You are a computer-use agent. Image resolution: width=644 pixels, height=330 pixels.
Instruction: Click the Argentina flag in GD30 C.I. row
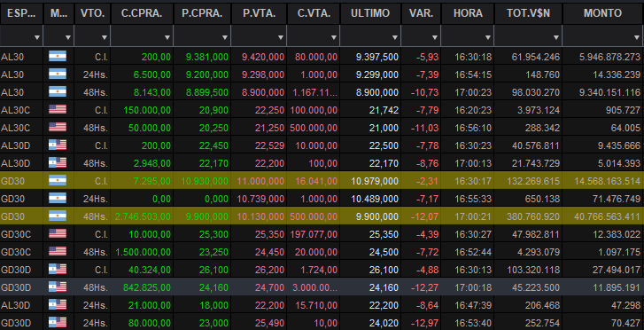point(58,180)
